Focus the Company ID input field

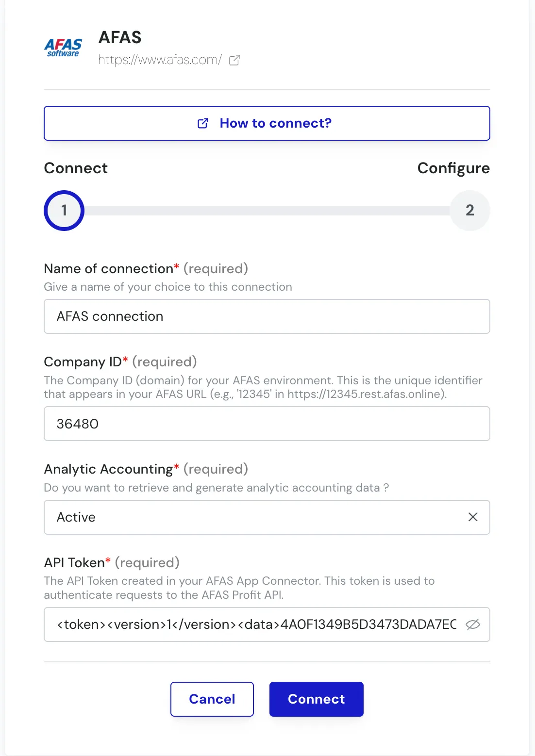pos(267,424)
